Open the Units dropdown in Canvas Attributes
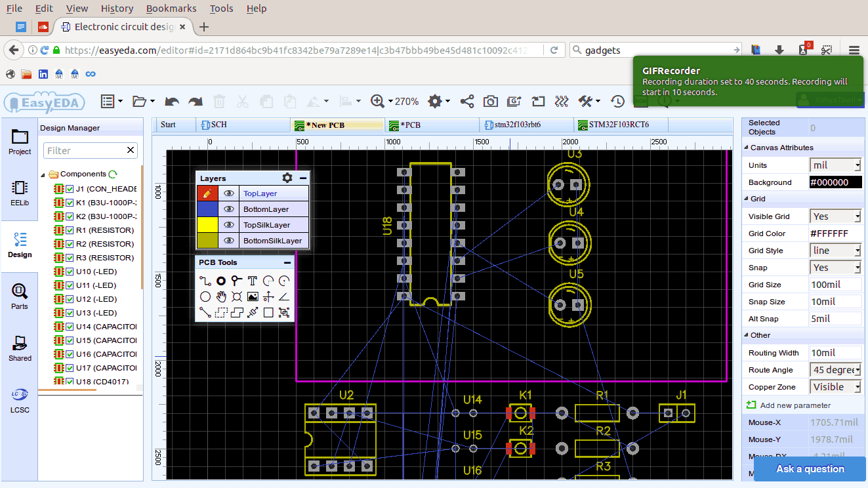This screenshot has height=488, width=868. tap(835, 165)
